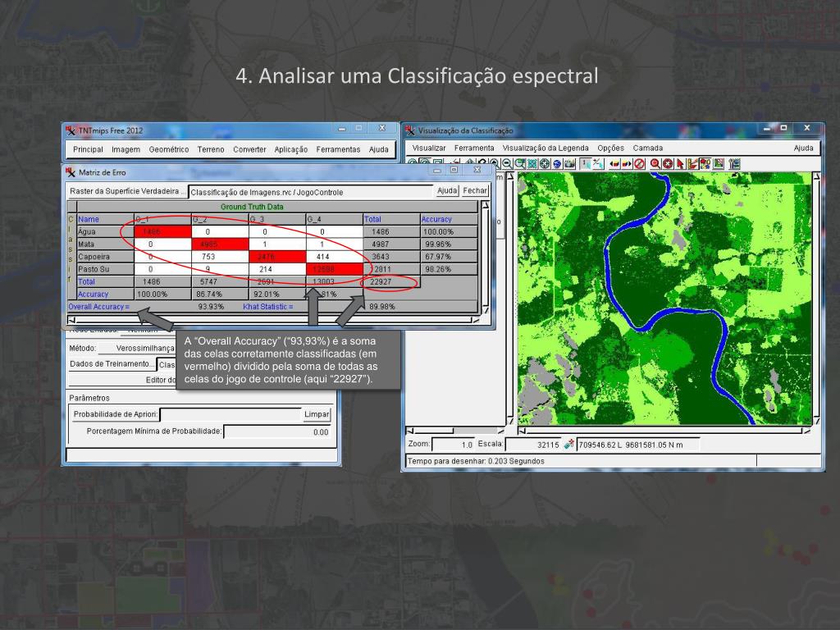Open Ajuda menu in classification viewer
840x630 pixels.
click(x=803, y=148)
